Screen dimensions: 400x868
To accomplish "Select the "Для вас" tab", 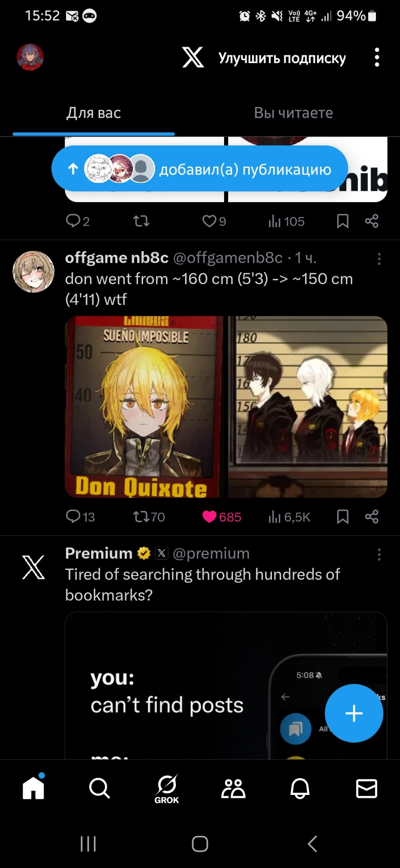I will [x=94, y=113].
